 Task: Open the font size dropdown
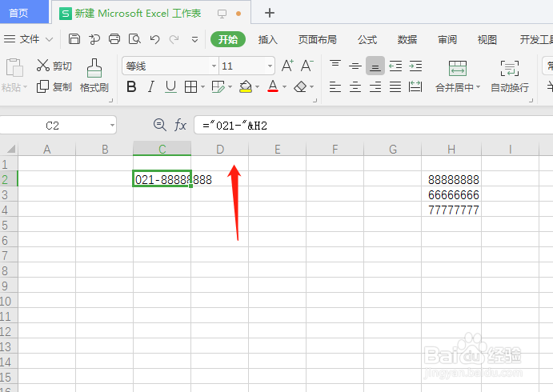pyautogui.click(x=270, y=66)
